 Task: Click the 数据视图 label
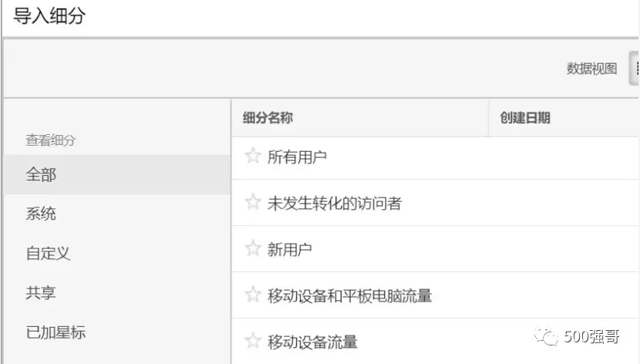(591, 69)
